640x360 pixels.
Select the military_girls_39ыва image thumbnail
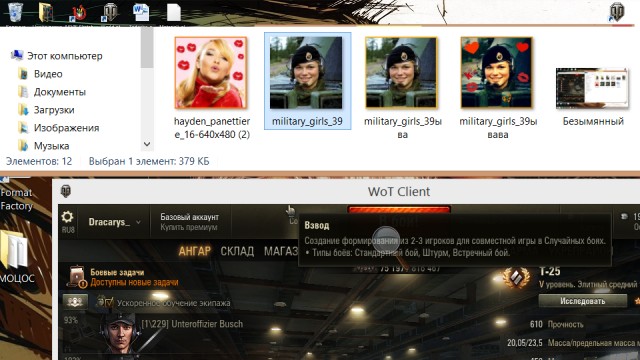point(401,73)
